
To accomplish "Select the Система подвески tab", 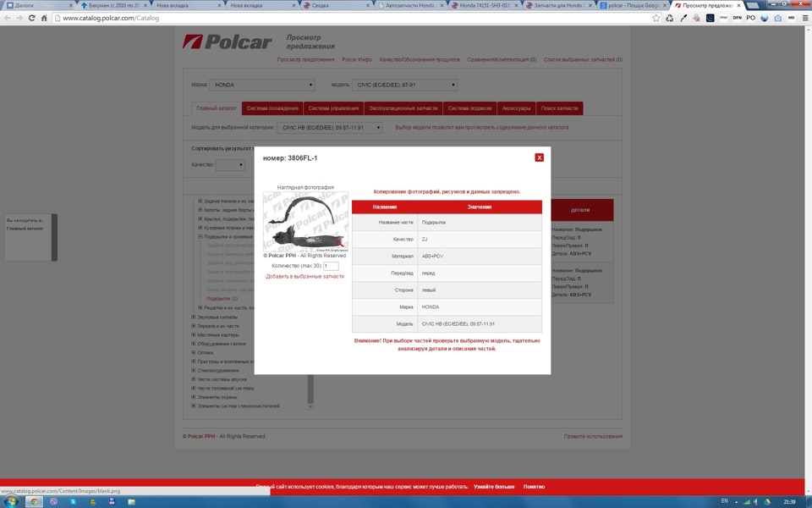I will point(469,108).
